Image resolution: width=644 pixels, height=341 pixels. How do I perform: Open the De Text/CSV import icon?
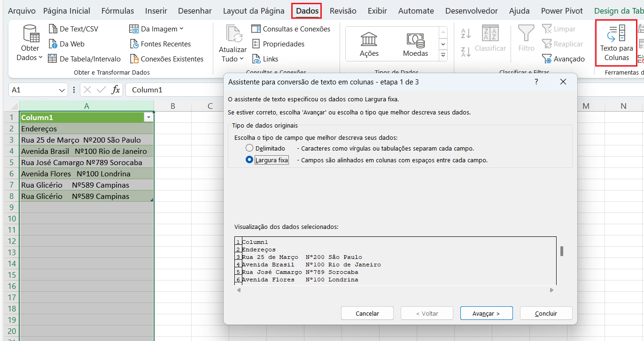53,29
